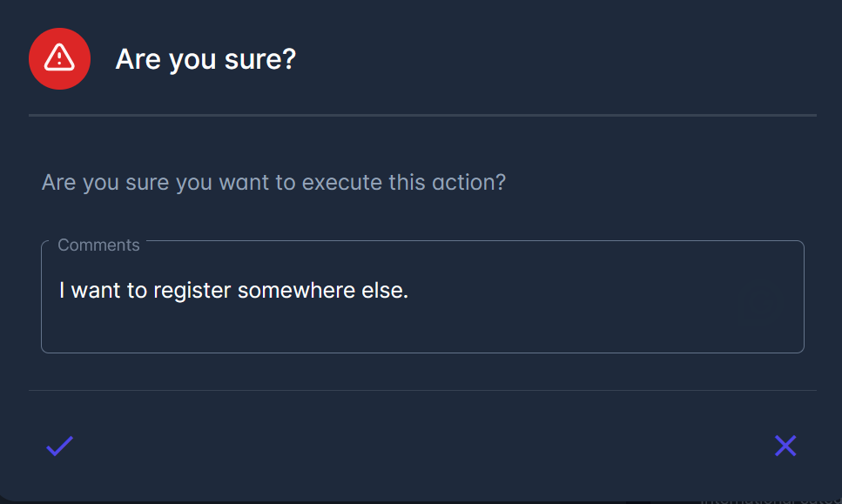Click the Are you sure heading

pos(205,59)
